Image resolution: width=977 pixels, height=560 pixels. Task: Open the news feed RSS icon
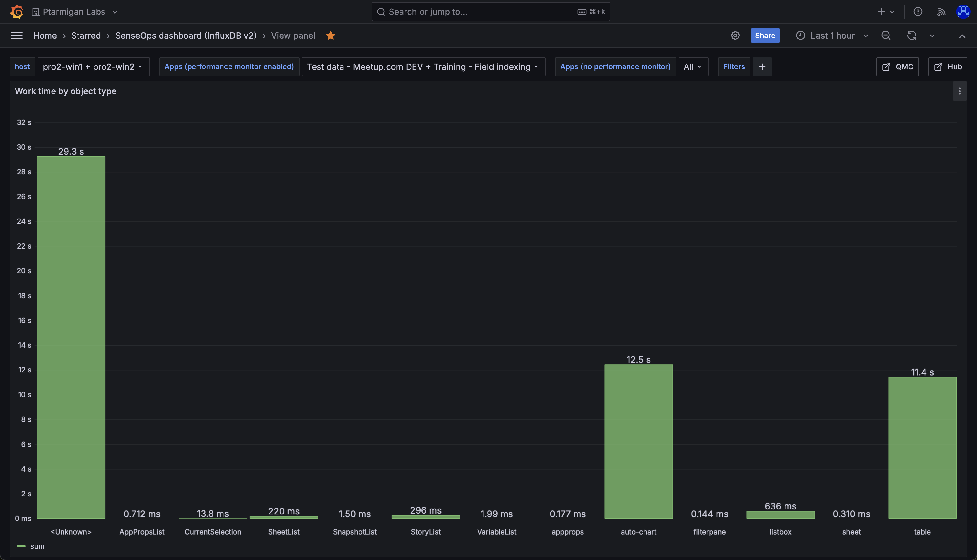(941, 12)
